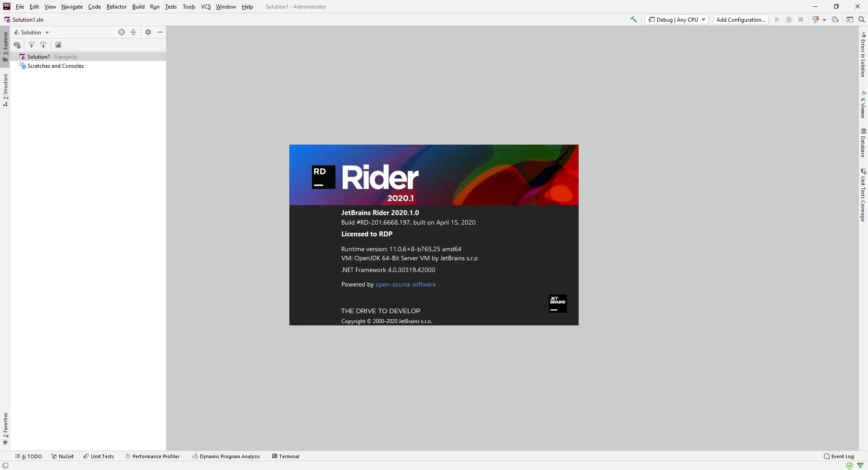Click the Collapse All icon in Solution panel

click(x=133, y=32)
